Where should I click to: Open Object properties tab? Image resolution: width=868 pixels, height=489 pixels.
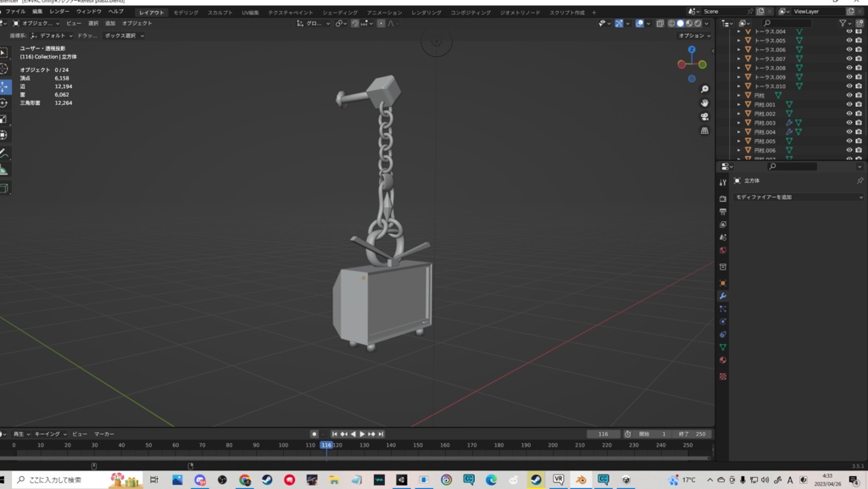pyautogui.click(x=722, y=283)
